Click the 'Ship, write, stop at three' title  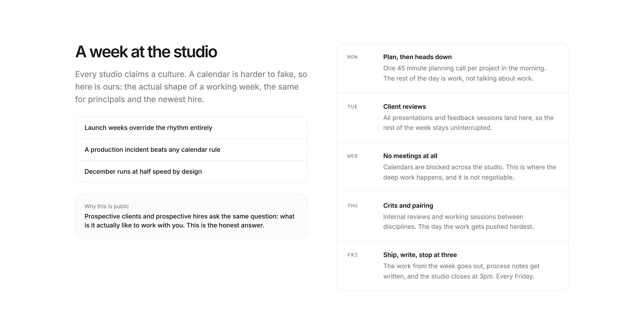coord(420,255)
